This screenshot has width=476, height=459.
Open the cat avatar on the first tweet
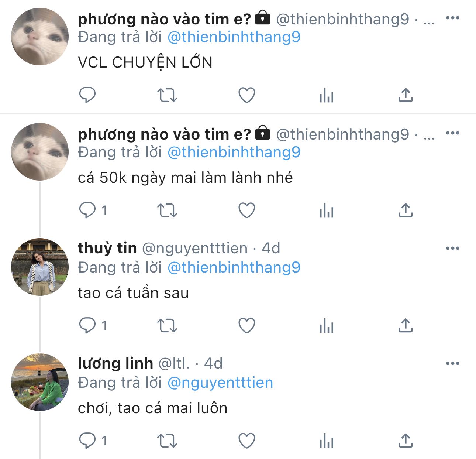[x=40, y=37]
